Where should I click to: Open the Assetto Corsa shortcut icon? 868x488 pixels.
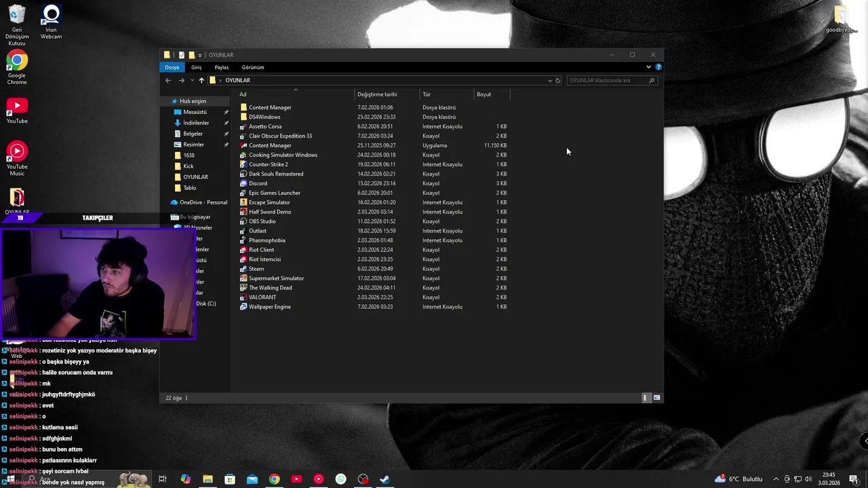243,127
